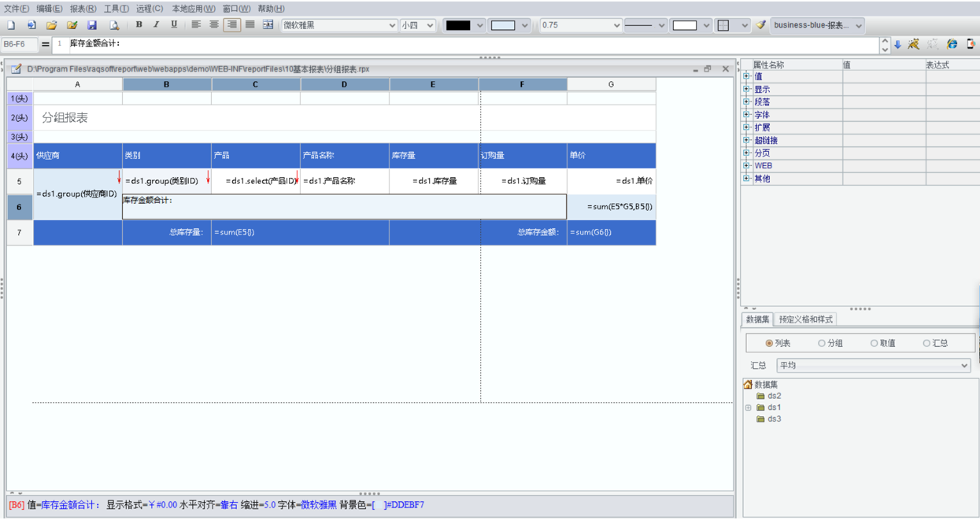Viewport: 980px width, 520px height.
Task: Open the 报表(R) menu
Action: pyautogui.click(x=83, y=9)
